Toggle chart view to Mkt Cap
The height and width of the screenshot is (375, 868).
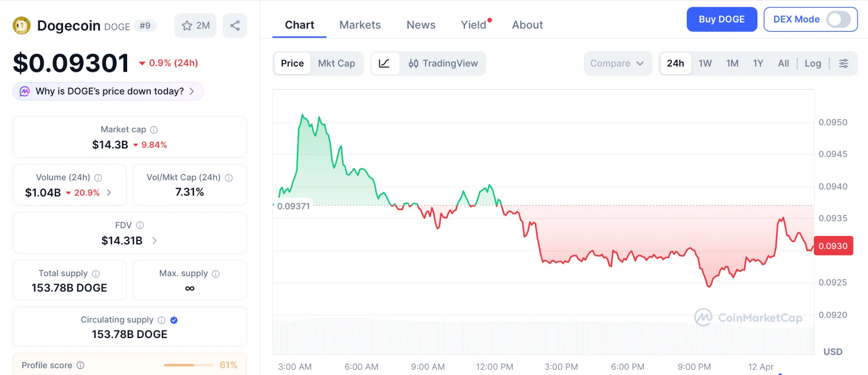tap(337, 63)
